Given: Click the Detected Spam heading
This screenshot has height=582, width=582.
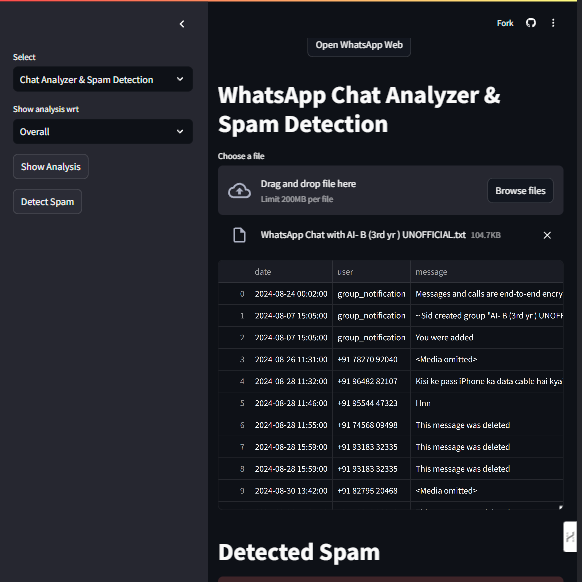Looking at the screenshot, I should point(299,552).
